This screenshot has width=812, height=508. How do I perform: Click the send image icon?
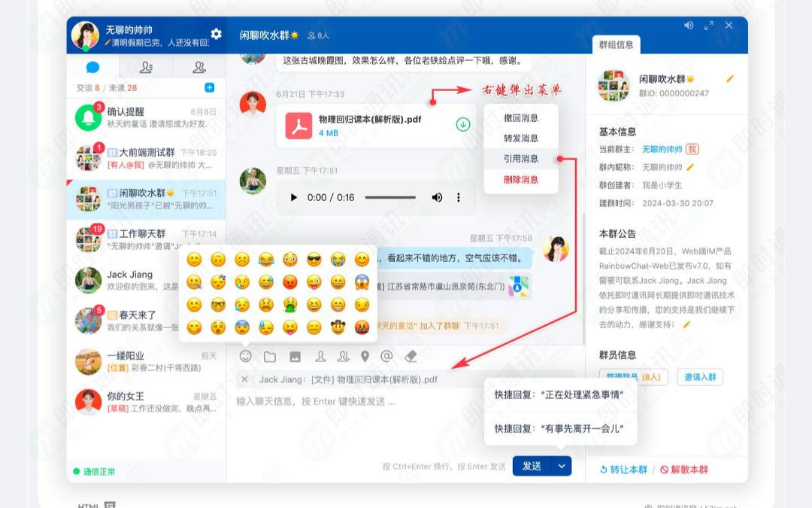pos(295,357)
